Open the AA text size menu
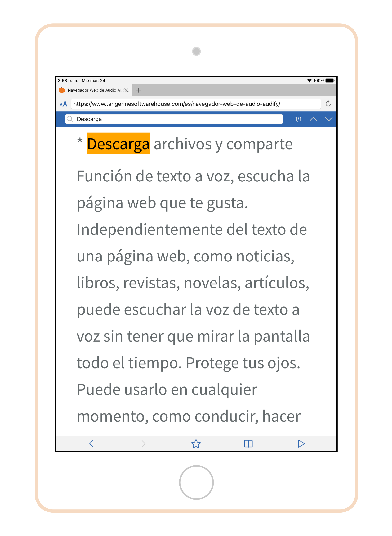Viewport: 392px width, 536px height. coord(63,104)
